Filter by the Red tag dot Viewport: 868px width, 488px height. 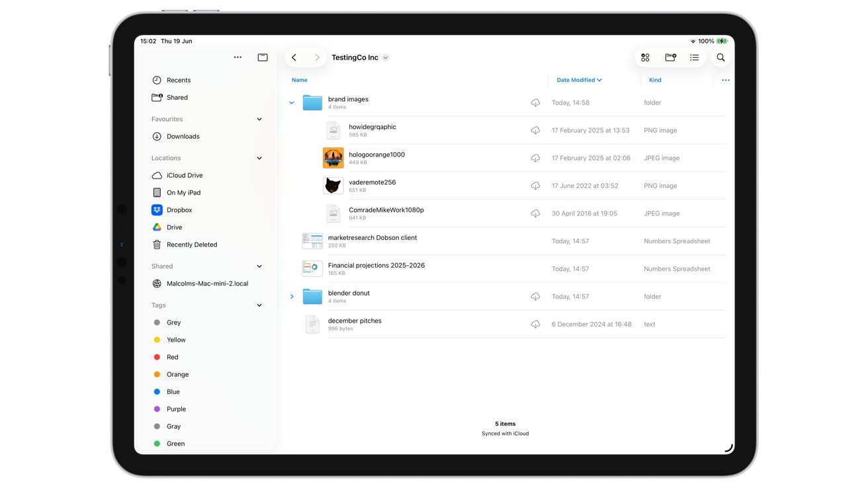pyautogui.click(x=157, y=357)
